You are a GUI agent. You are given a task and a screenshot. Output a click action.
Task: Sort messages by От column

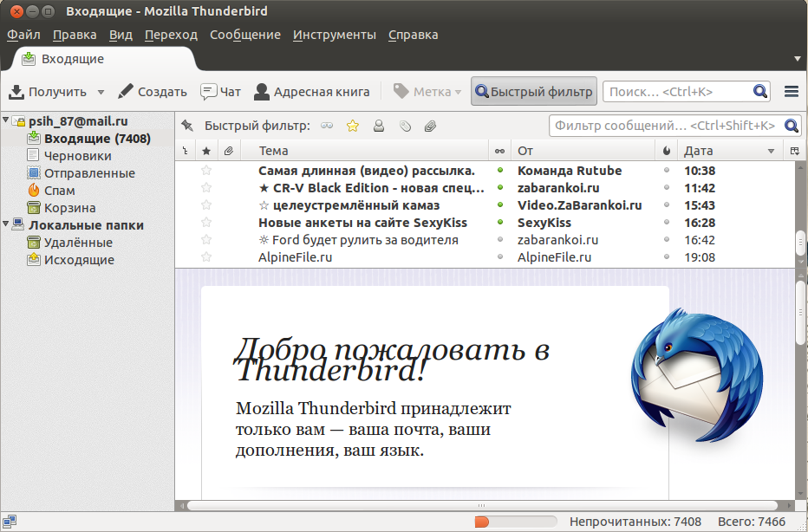[583, 151]
